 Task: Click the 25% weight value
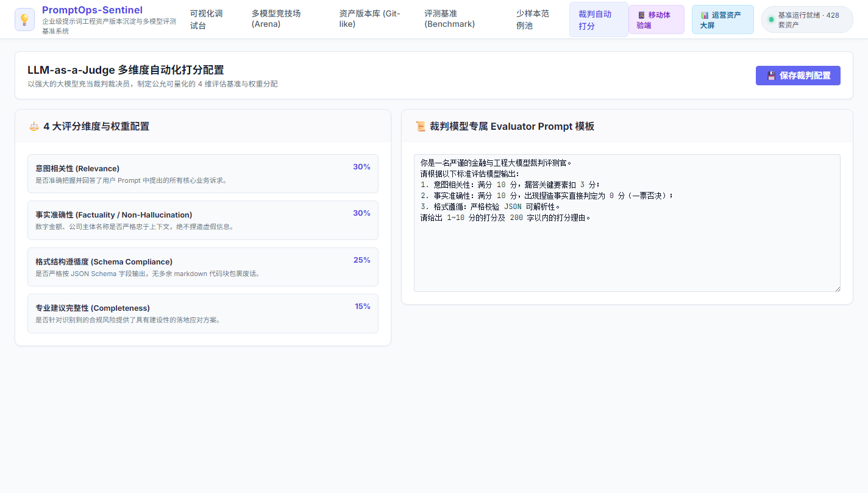pyautogui.click(x=362, y=260)
